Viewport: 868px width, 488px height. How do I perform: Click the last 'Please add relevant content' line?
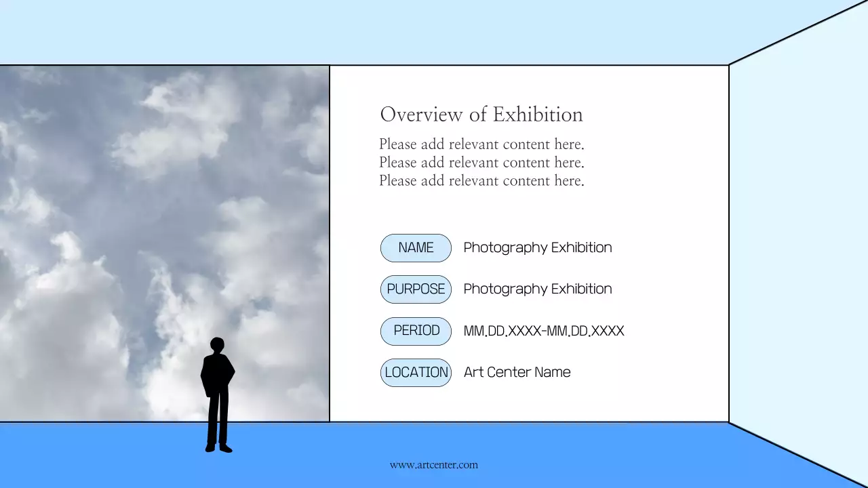[x=481, y=181]
